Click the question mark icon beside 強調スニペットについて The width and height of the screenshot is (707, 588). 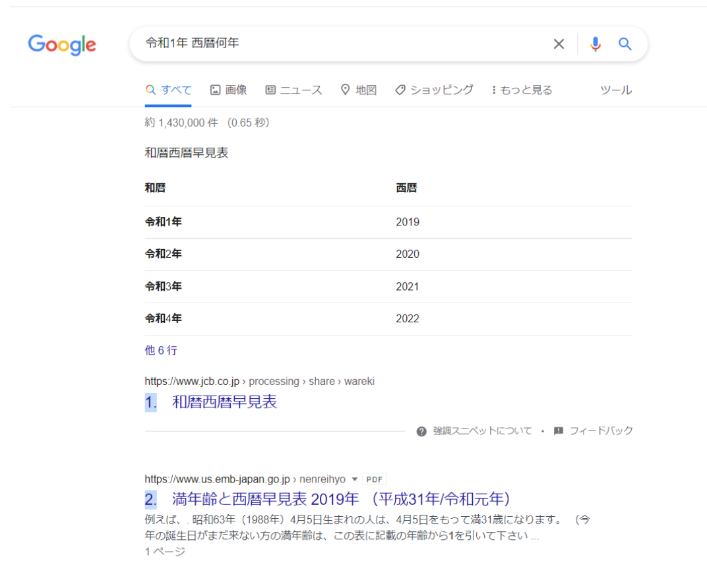421,431
